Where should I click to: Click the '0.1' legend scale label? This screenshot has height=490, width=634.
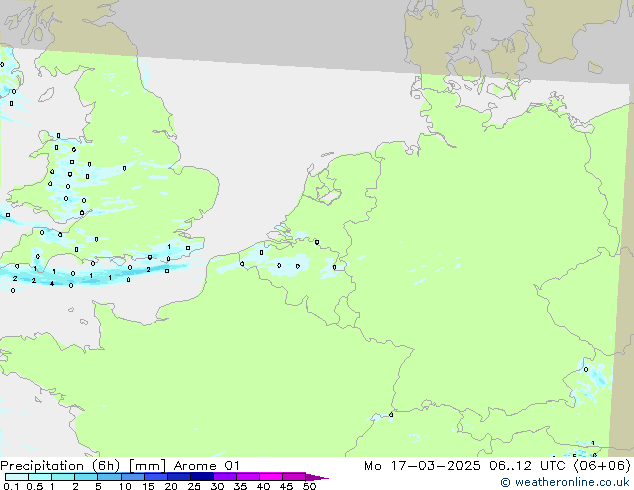tap(11, 486)
